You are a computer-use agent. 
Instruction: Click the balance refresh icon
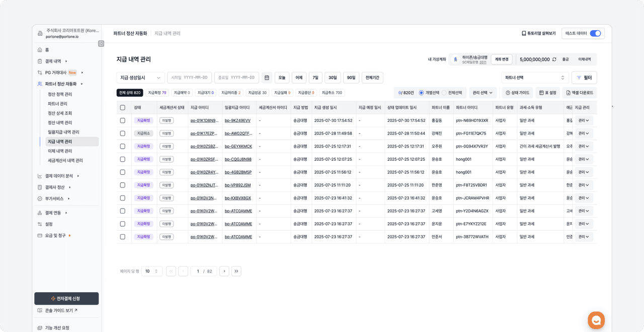[554, 59]
